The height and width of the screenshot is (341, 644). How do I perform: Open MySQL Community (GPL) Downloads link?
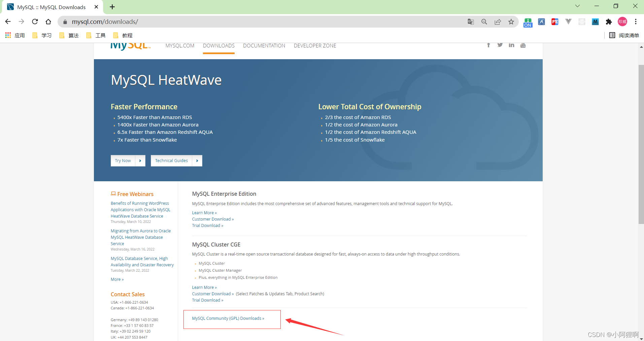pyautogui.click(x=228, y=318)
